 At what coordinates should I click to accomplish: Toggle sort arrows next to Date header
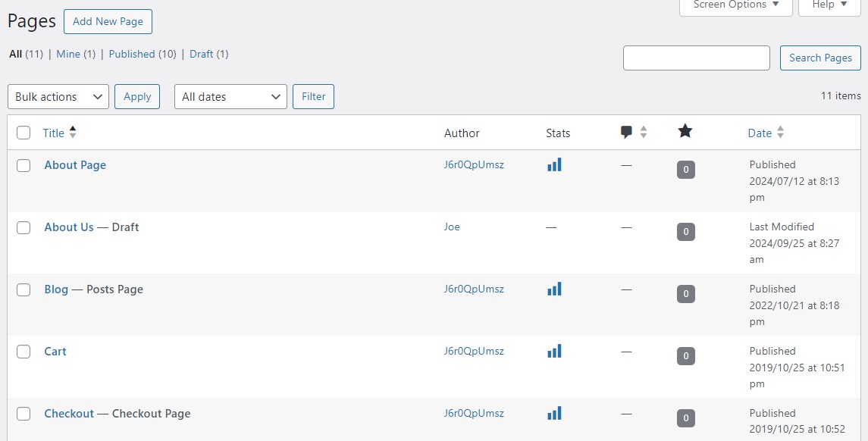tap(781, 133)
